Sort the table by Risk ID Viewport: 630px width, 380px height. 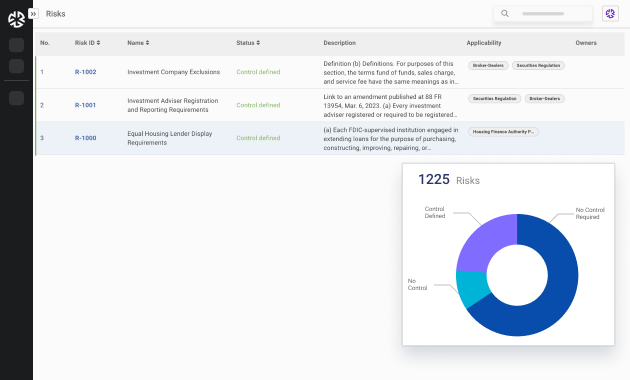pos(87,43)
